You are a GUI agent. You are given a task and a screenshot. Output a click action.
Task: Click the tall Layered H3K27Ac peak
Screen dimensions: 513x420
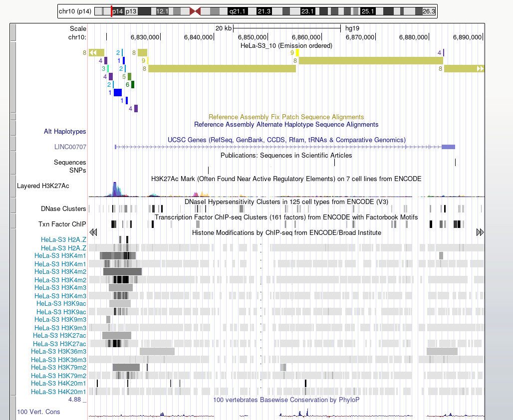point(114,189)
